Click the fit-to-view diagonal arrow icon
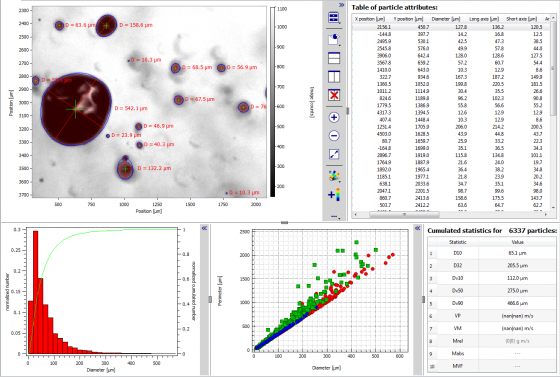 [x=334, y=154]
